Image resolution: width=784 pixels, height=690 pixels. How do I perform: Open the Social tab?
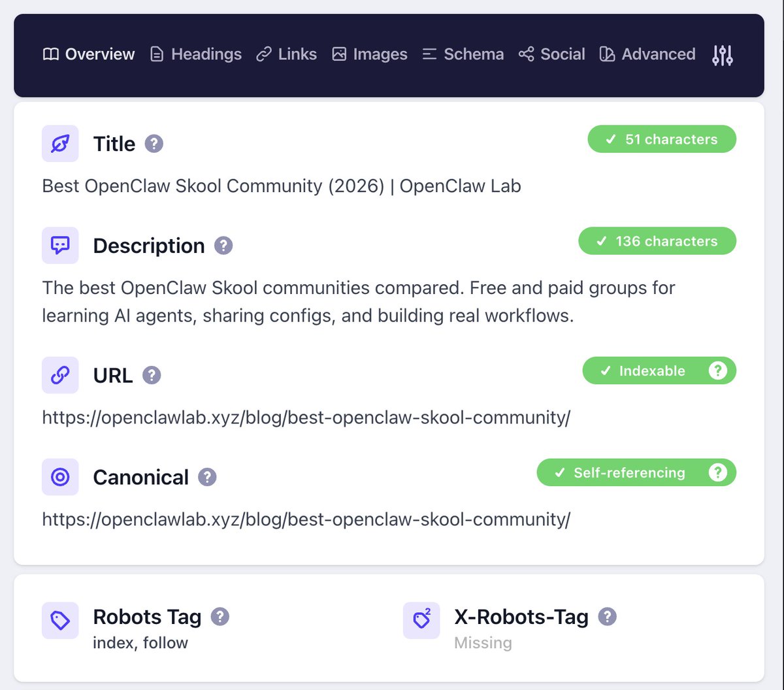pos(551,54)
